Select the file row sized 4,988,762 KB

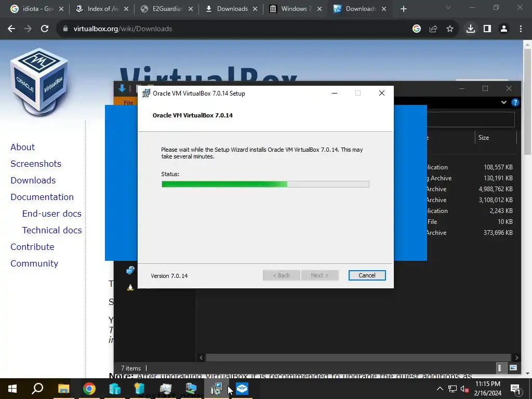click(x=471, y=189)
